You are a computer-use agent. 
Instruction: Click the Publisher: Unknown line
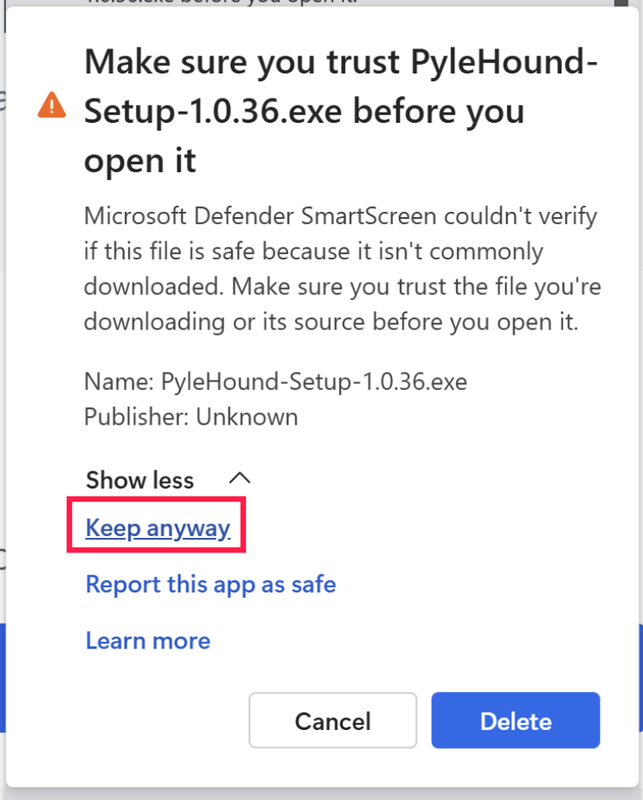[190, 416]
